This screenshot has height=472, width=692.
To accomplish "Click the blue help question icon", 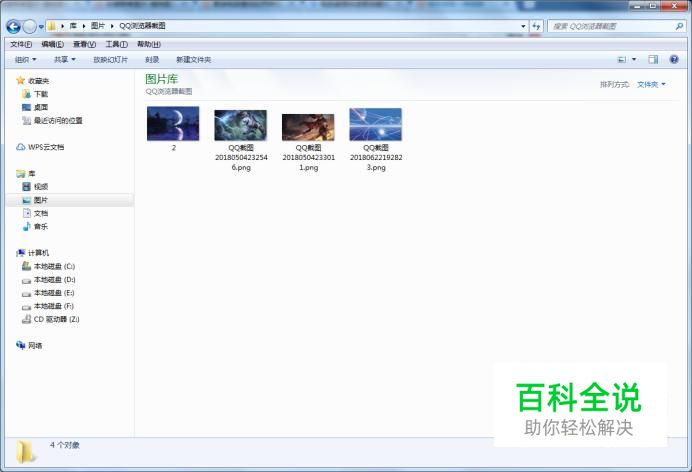I will [674, 60].
